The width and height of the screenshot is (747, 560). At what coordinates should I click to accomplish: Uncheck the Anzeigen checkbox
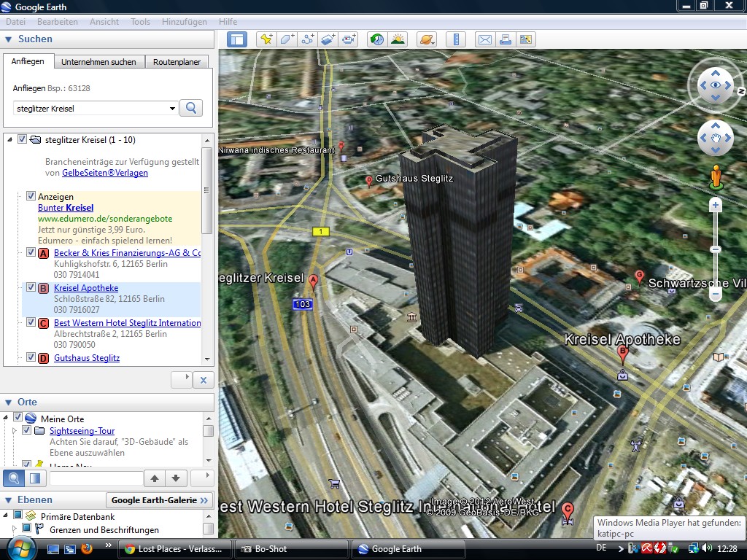coord(31,196)
